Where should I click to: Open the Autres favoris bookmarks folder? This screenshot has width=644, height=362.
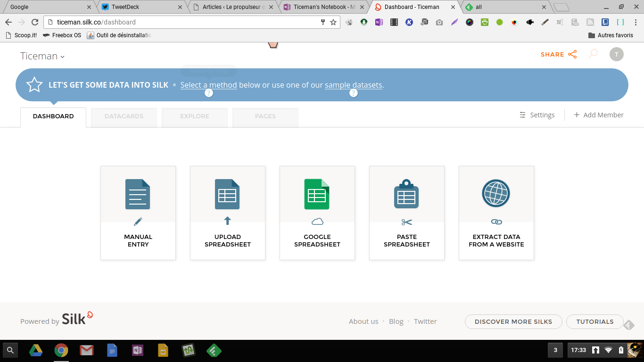[611, 35]
